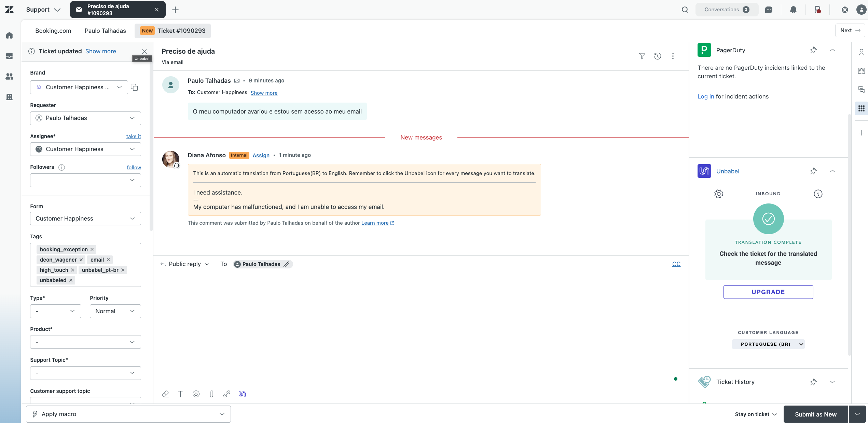Pin the Ticket History app
The width and height of the screenshot is (868, 423).
(x=813, y=382)
